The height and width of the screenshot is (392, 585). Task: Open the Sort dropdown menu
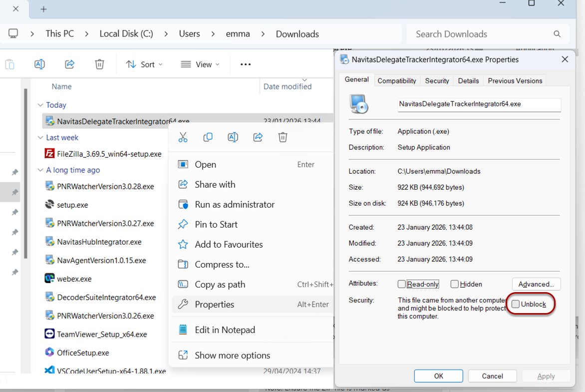[x=144, y=64]
